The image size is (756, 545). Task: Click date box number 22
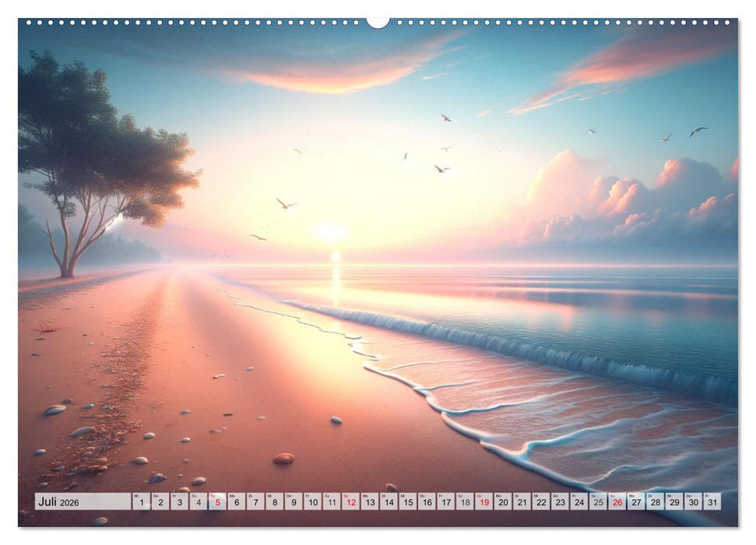(541, 501)
